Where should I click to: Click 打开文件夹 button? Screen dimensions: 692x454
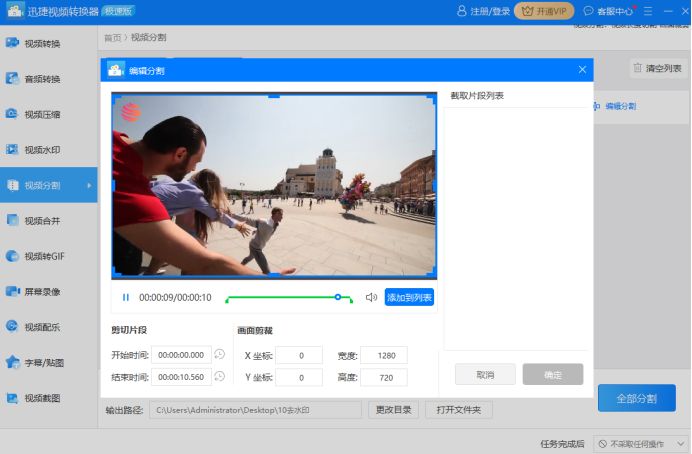click(459, 410)
